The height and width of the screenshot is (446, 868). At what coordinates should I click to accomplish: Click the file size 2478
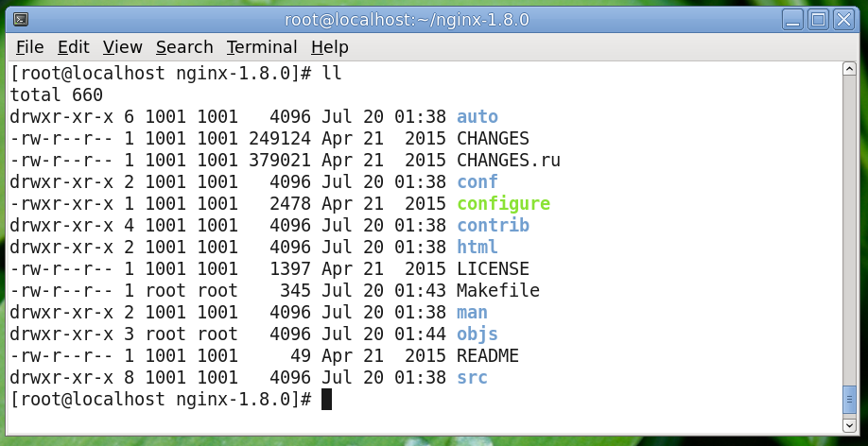click(x=290, y=204)
